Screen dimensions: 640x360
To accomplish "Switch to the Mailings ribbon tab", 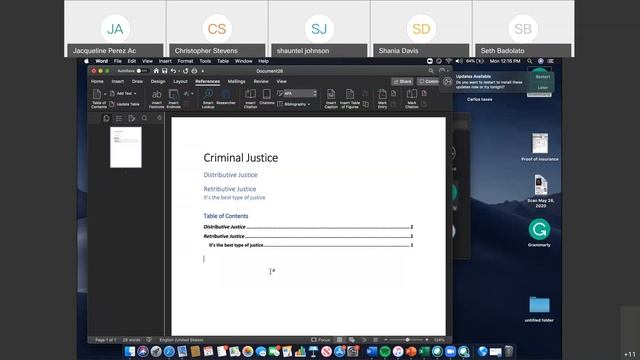I will pos(236,82).
